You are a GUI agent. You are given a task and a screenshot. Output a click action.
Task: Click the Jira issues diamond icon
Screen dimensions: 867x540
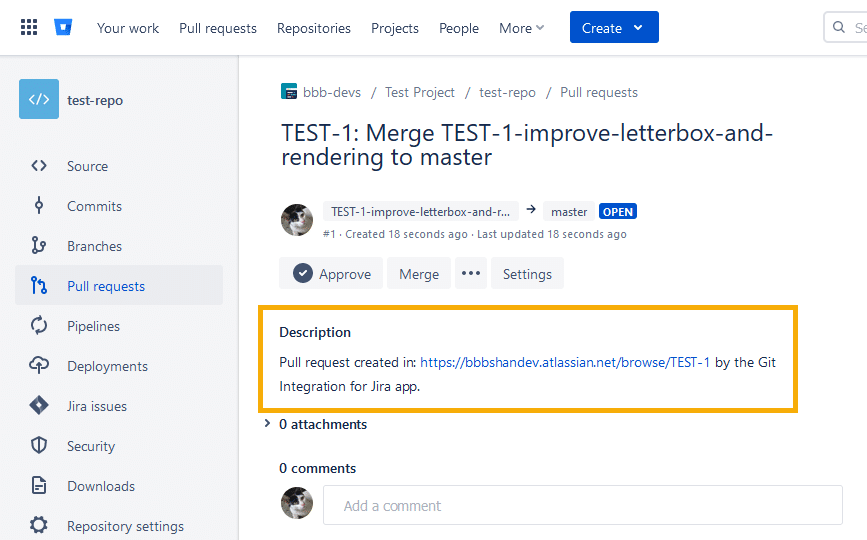tap(39, 405)
